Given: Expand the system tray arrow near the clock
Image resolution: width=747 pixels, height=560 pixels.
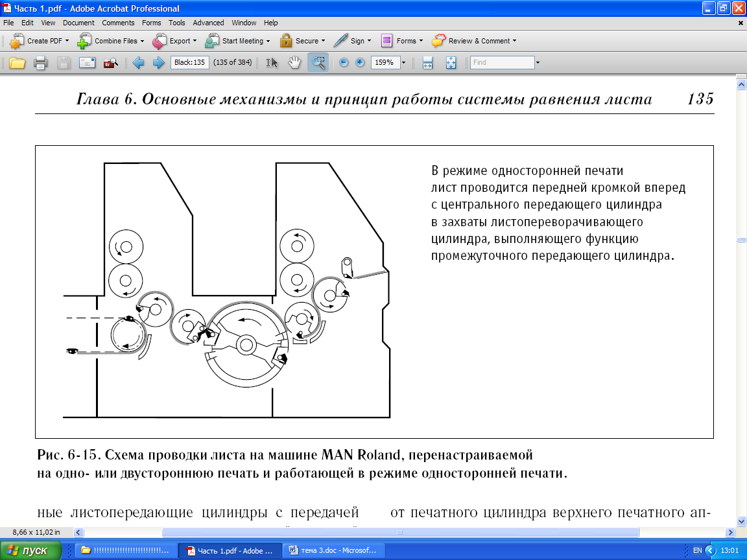Looking at the screenshot, I should tap(710, 550).
